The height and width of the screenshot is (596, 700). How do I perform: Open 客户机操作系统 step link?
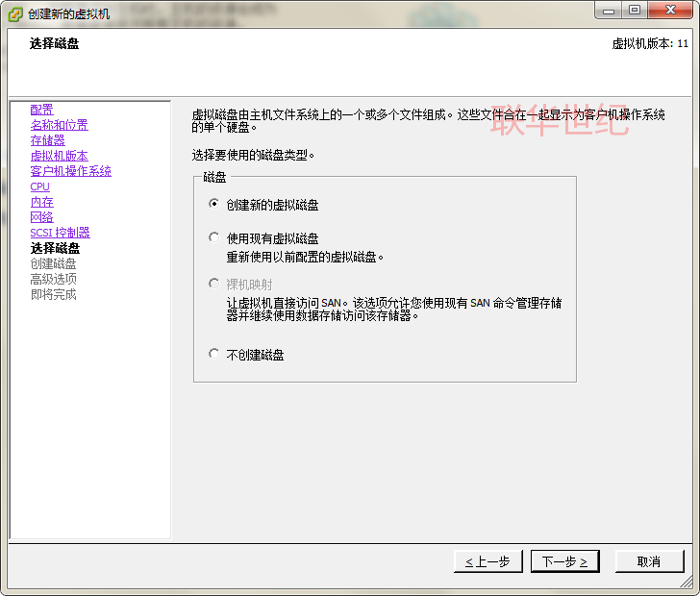70,171
